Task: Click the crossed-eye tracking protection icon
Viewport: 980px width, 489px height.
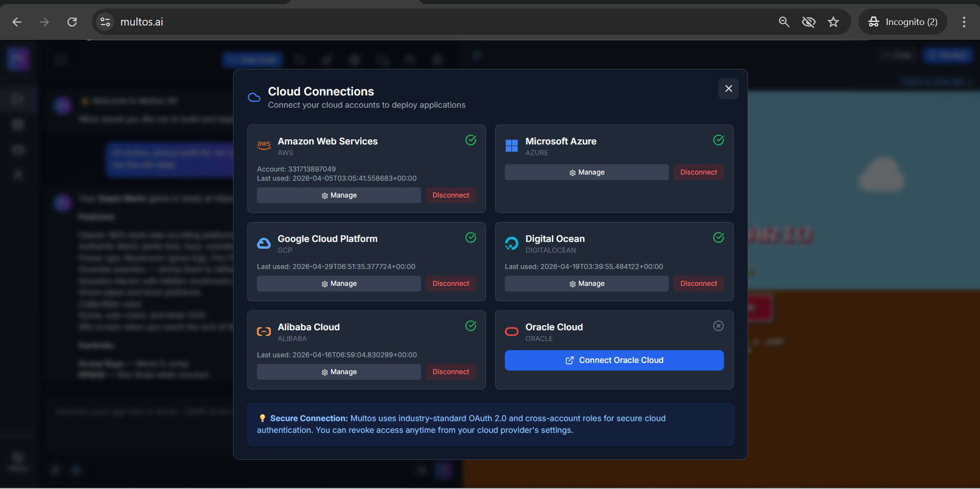Action: pos(808,22)
